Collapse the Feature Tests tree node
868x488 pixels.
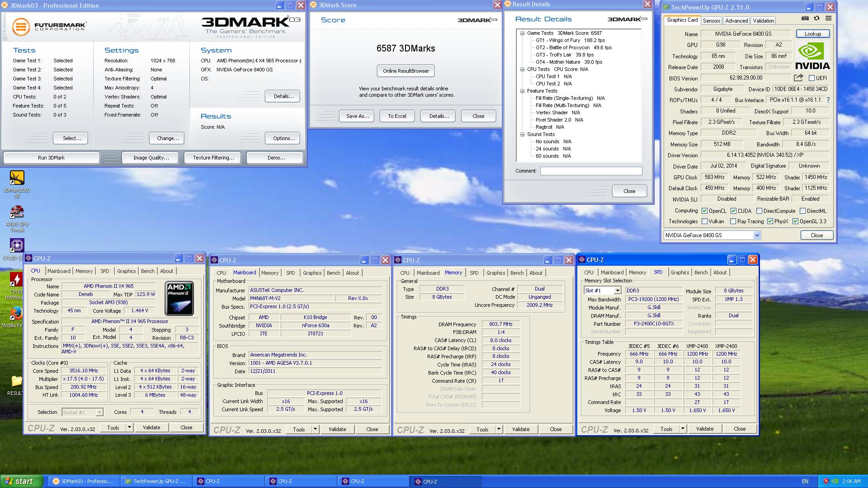click(522, 91)
